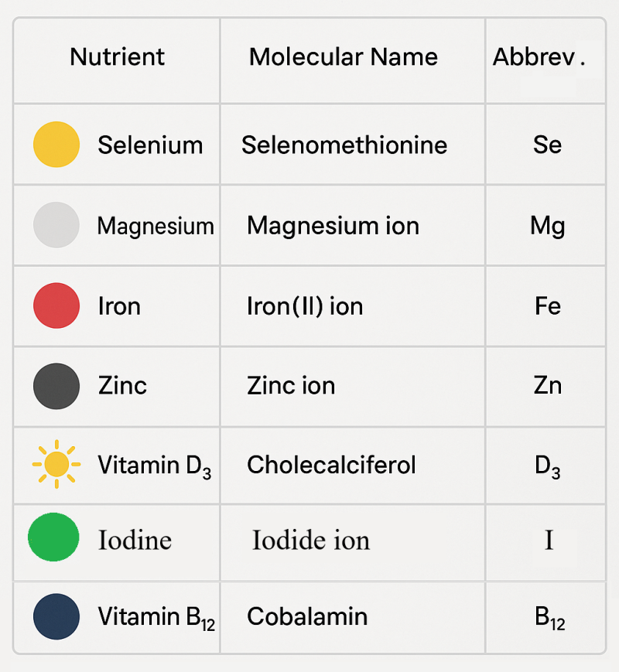Screen dimensions: 619x672
Task: Click the dark gray Zinc circle icon
Action: point(56,385)
